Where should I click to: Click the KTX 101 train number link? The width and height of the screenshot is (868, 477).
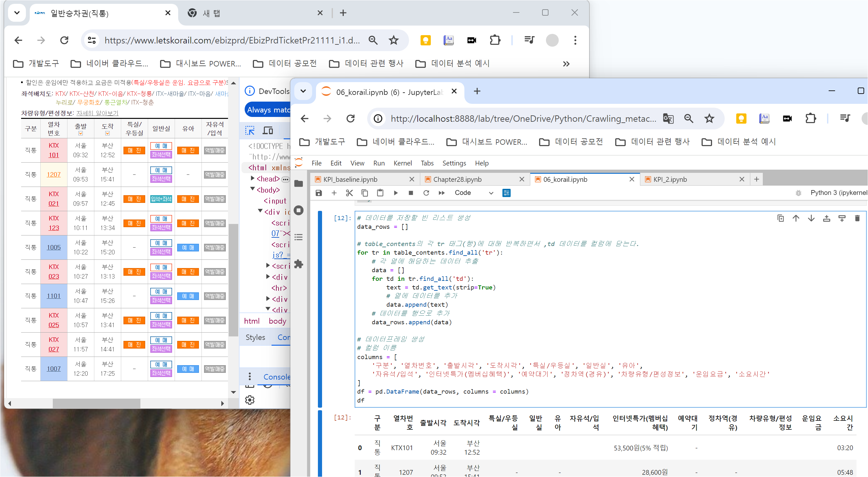(x=54, y=155)
